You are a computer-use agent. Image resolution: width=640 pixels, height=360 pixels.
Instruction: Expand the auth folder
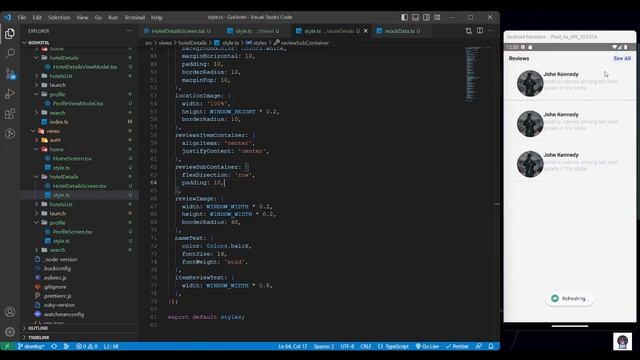pos(55,140)
